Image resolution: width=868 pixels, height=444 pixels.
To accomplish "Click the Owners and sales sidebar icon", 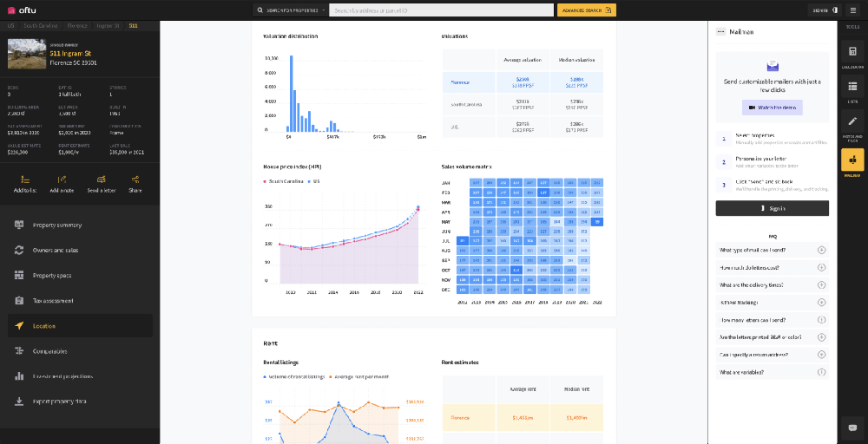I will tap(19, 250).
